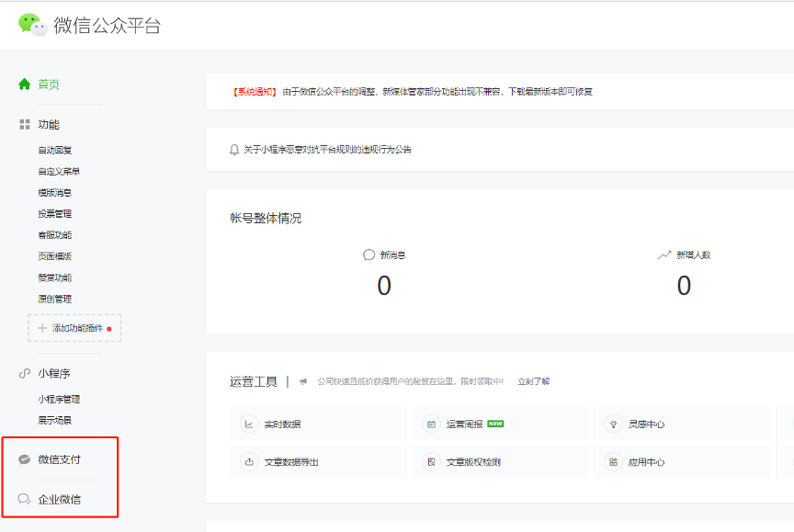Click the 微信公众平台 title text
The width and height of the screenshot is (794, 532).
[x=108, y=26]
